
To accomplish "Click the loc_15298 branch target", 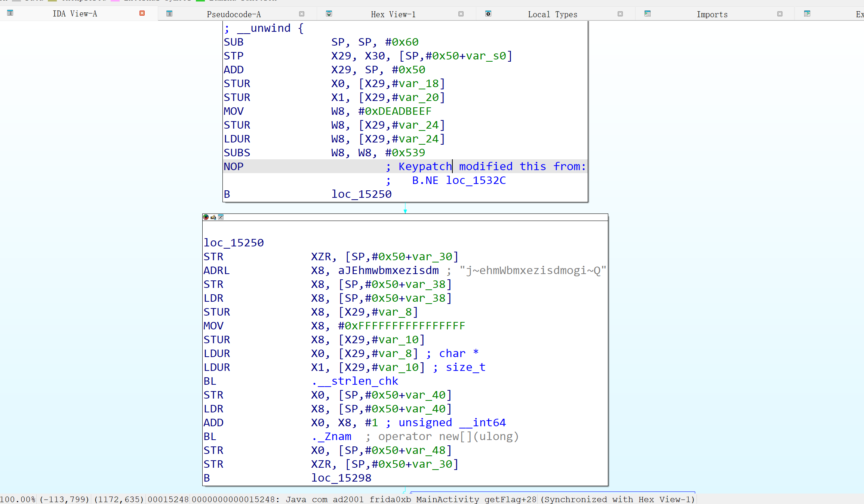I will [341, 478].
